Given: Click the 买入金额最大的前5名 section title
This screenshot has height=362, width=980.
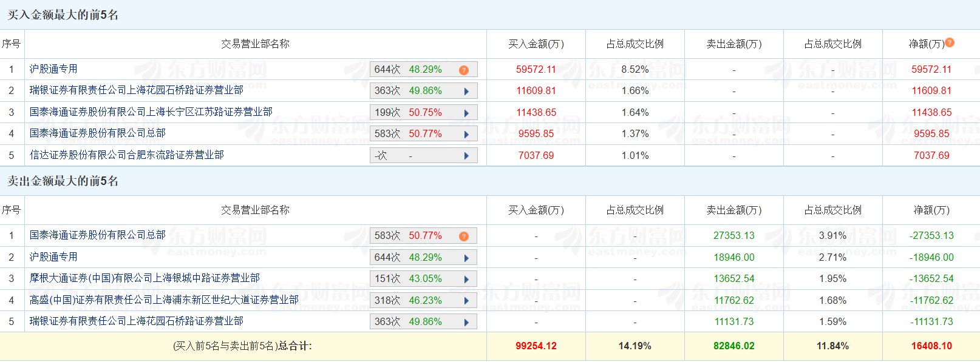Looking at the screenshot, I should coord(63,15).
